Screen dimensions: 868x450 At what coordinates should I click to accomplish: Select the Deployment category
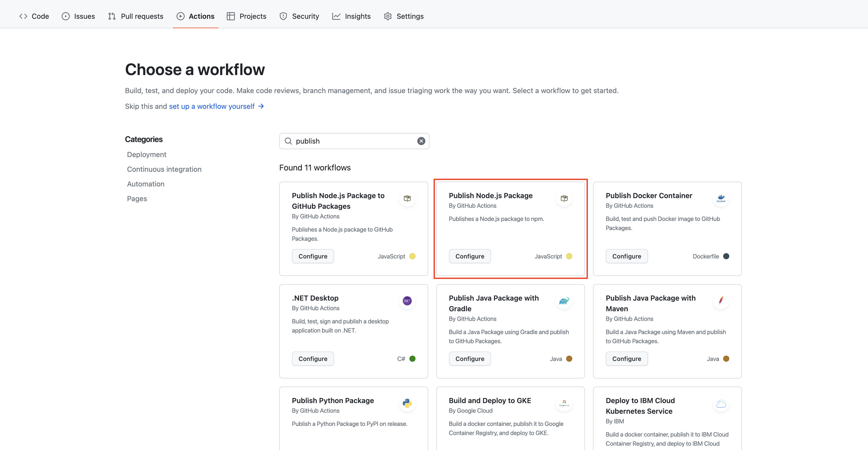pyautogui.click(x=147, y=154)
